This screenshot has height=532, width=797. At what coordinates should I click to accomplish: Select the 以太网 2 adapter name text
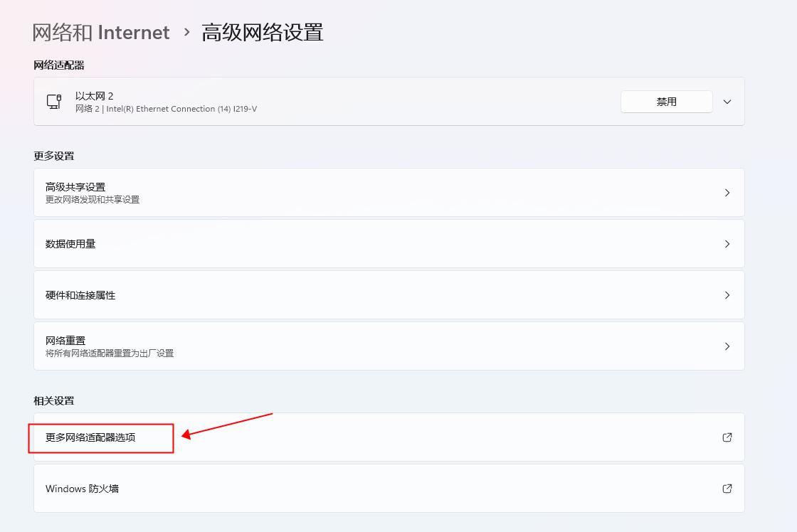(94, 95)
